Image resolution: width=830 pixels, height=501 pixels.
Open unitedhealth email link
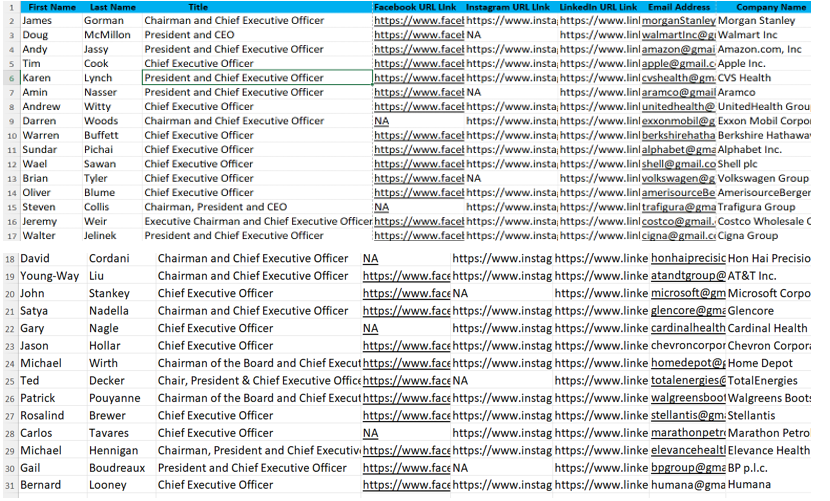click(x=679, y=106)
